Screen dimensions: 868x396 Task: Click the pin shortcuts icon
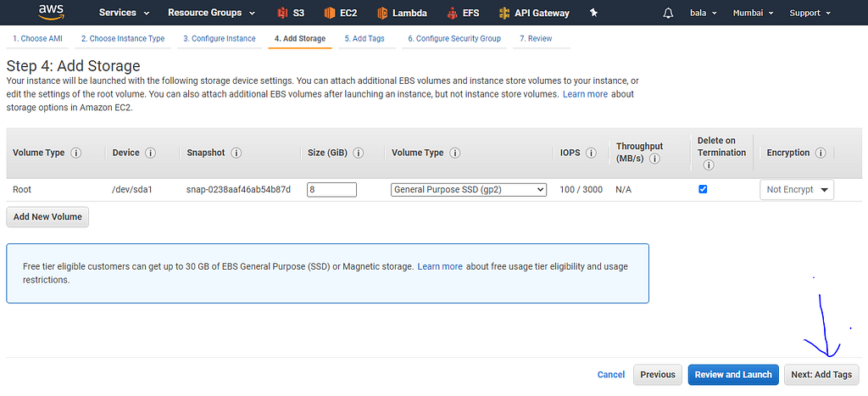pos(593,13)
